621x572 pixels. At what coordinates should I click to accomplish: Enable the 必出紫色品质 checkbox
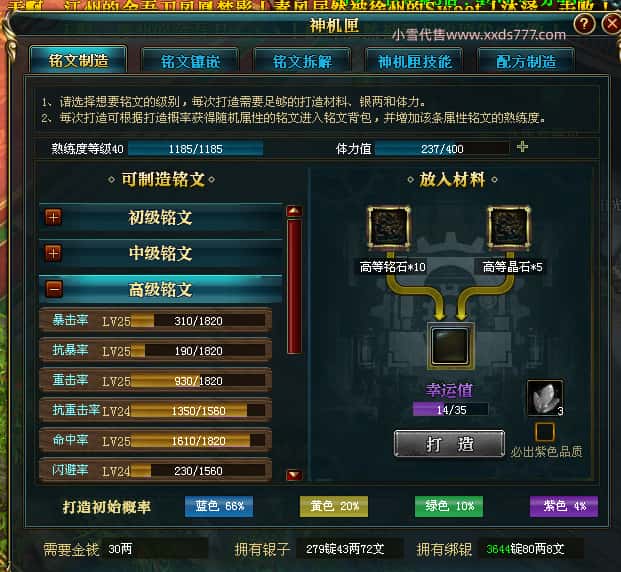(545, 431)
